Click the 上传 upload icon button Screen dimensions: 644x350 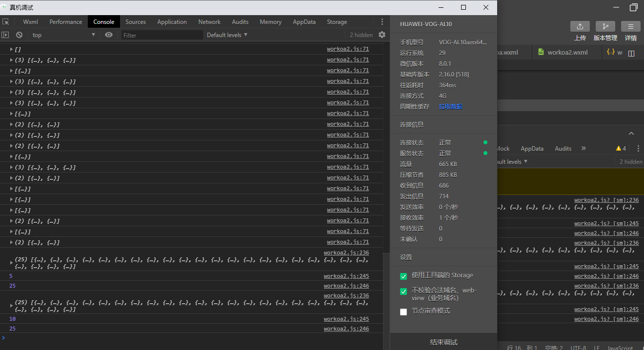[x=580, y=26]
